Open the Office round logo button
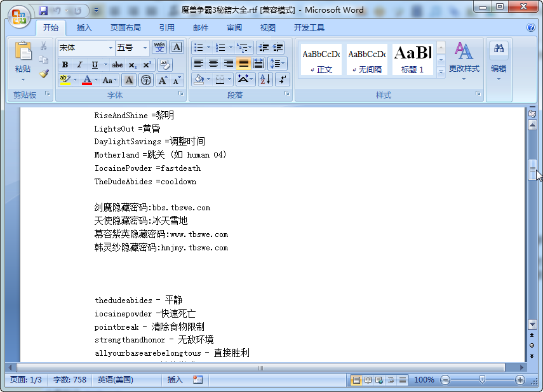The width and height of the screenshot is (543, 392). 20,16
